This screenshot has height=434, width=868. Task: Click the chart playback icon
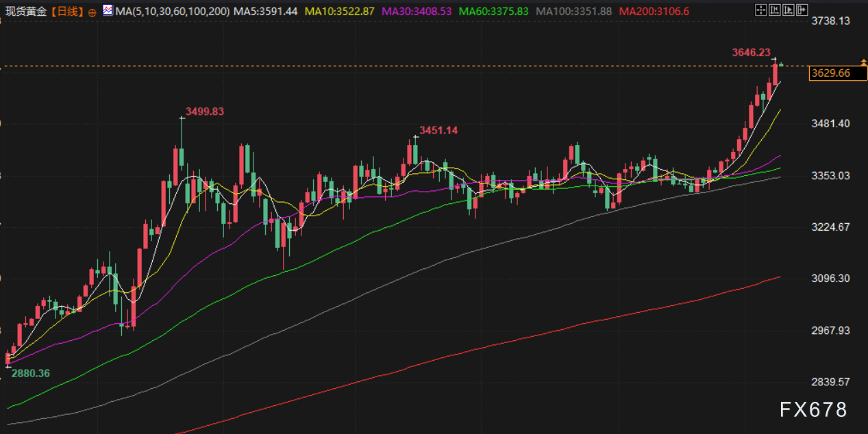click(788, 10)
